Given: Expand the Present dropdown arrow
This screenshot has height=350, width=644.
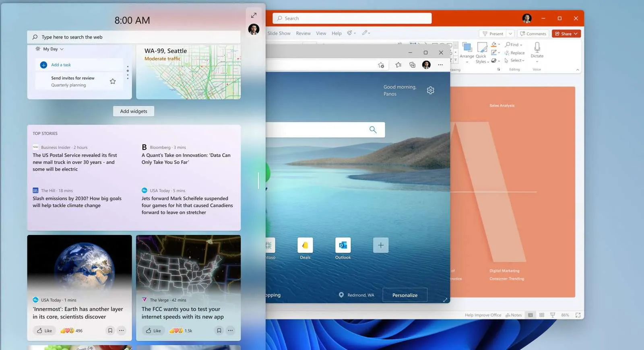Looking at the screenshot, I should pyautogui.click(x=510, y=34).
